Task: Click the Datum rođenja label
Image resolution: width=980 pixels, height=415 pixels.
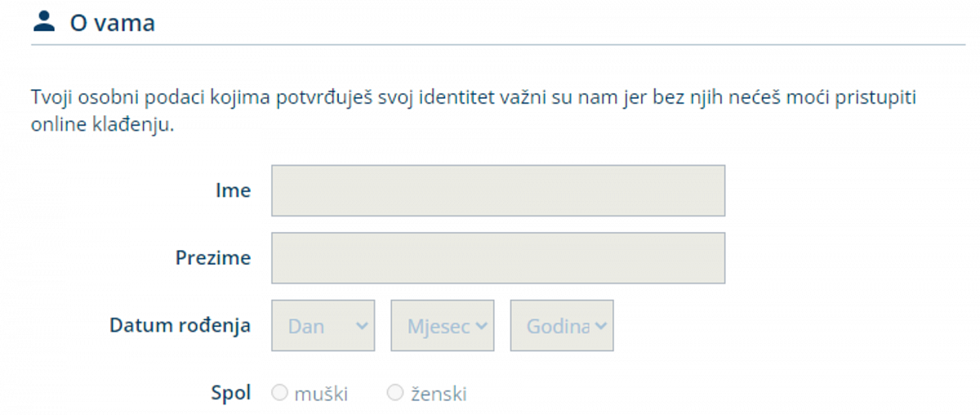Action: point(180,325)
